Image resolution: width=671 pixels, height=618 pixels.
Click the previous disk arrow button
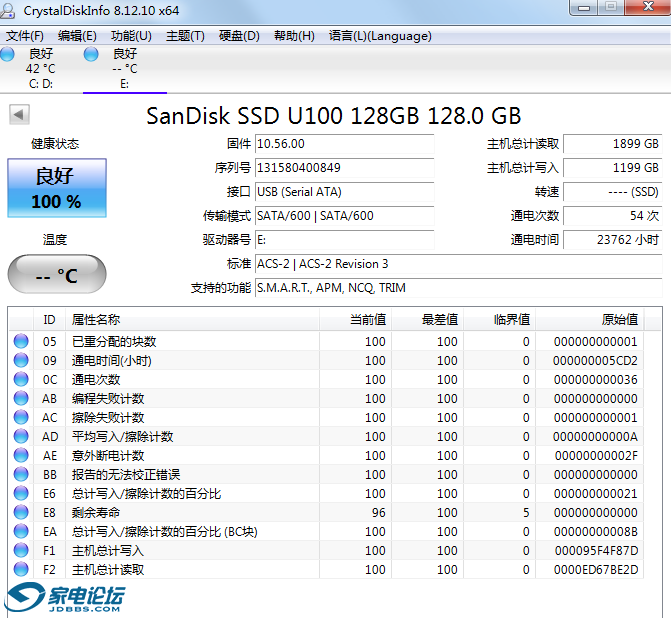(x=19, y=115)
